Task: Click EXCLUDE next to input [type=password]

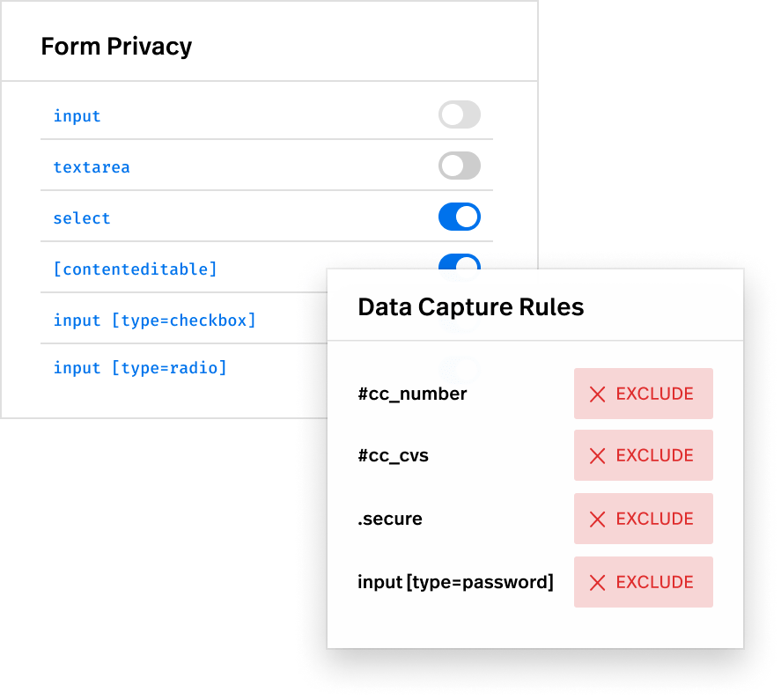Action: [644, 582]
